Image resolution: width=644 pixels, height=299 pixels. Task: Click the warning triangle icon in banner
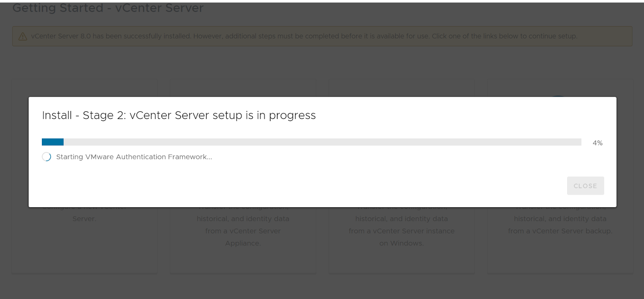pos(23,36)
